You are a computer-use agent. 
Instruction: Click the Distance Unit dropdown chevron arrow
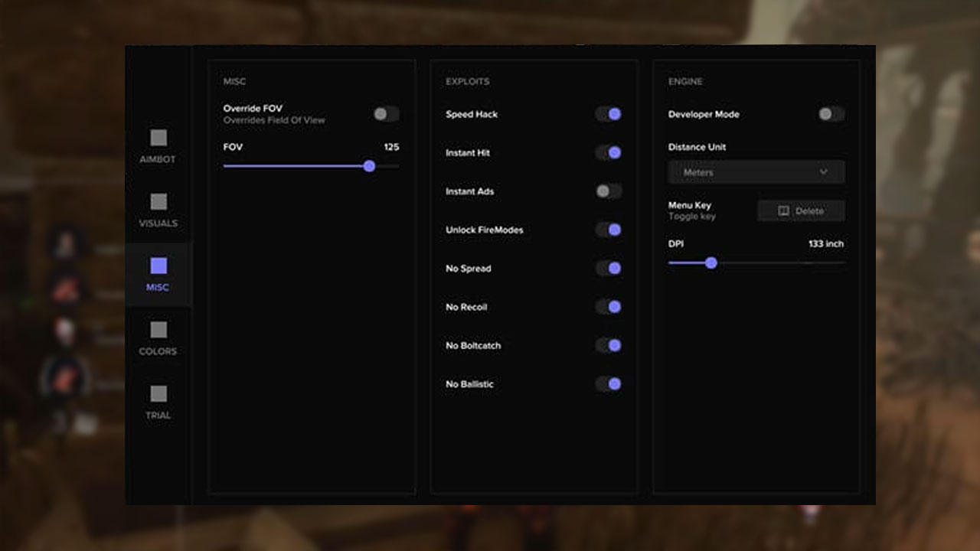823,172
